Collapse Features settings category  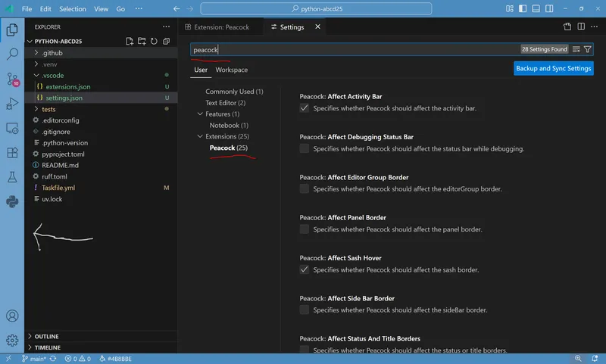(x=200, y=114)
